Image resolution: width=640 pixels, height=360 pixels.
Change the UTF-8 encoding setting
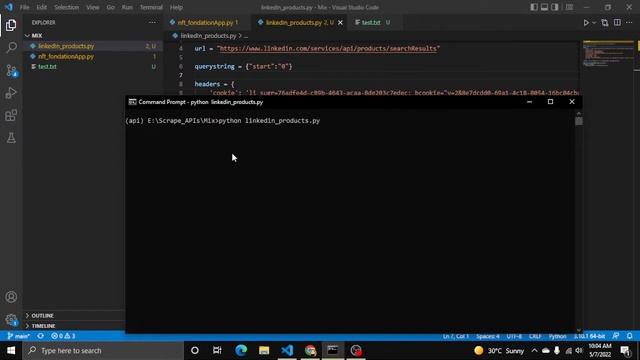tap(514, 336)
